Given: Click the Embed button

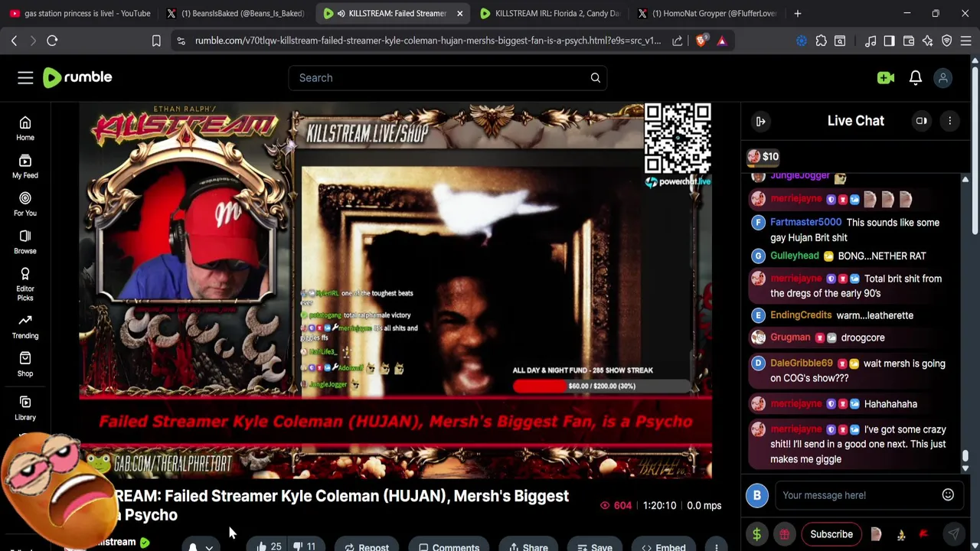Looking at the screenshot, I should tap(663, 546).
